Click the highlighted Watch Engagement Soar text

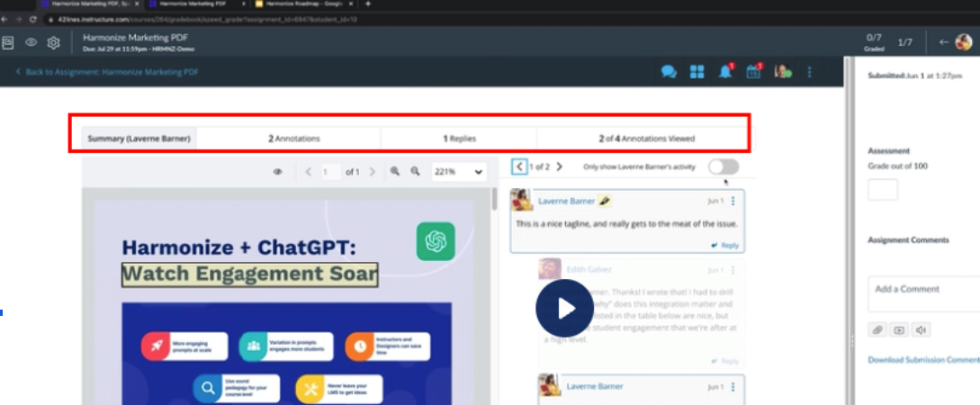pyautogui.click(x=249, y=274)
